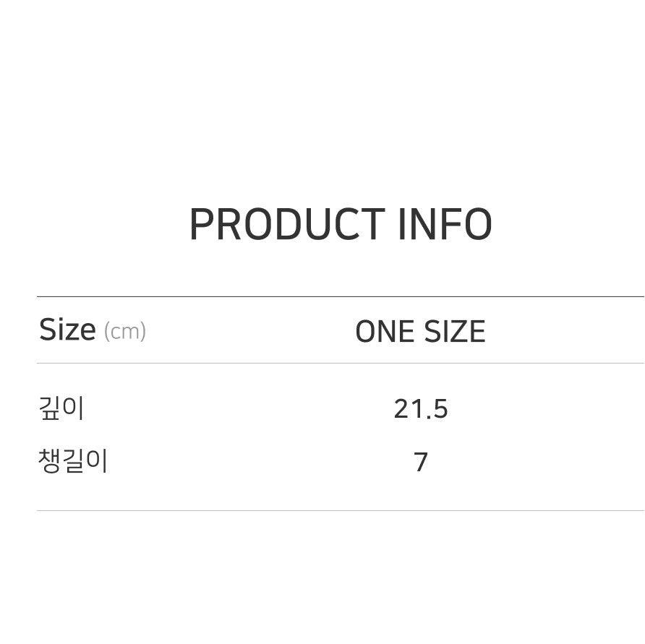Viewport: 645px width, 644px height.
Task: Click the digit 5 after the decimal in 21.5
Action: (441, 410)
